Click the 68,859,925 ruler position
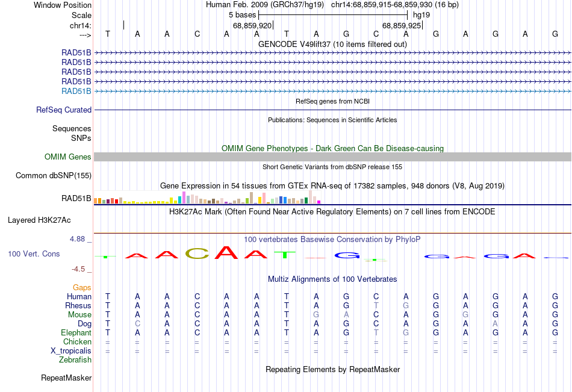 (x=401, y=25)
